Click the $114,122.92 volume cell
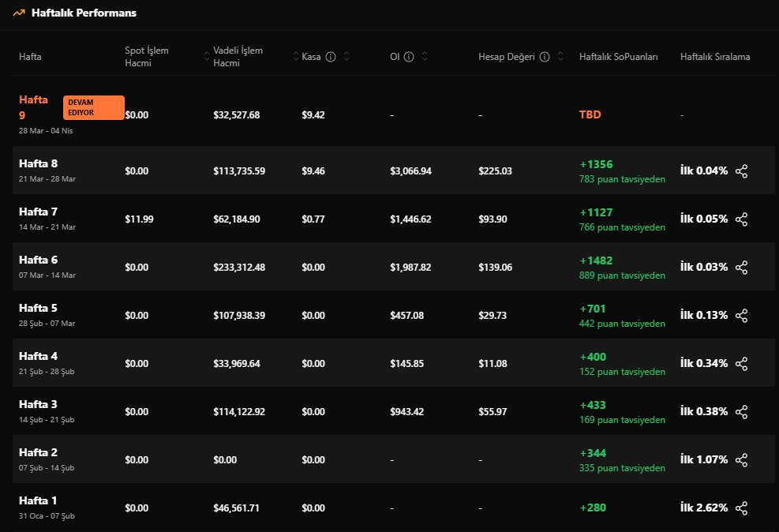The width and height of the screenshot is (779, 532). click(239, 412)
